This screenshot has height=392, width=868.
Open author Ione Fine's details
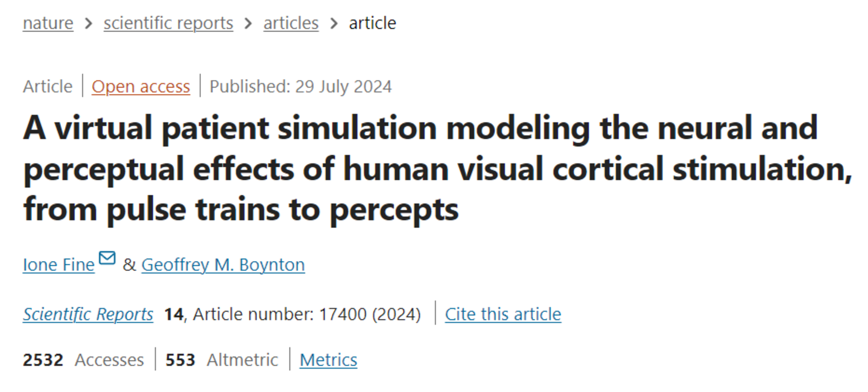59,265
